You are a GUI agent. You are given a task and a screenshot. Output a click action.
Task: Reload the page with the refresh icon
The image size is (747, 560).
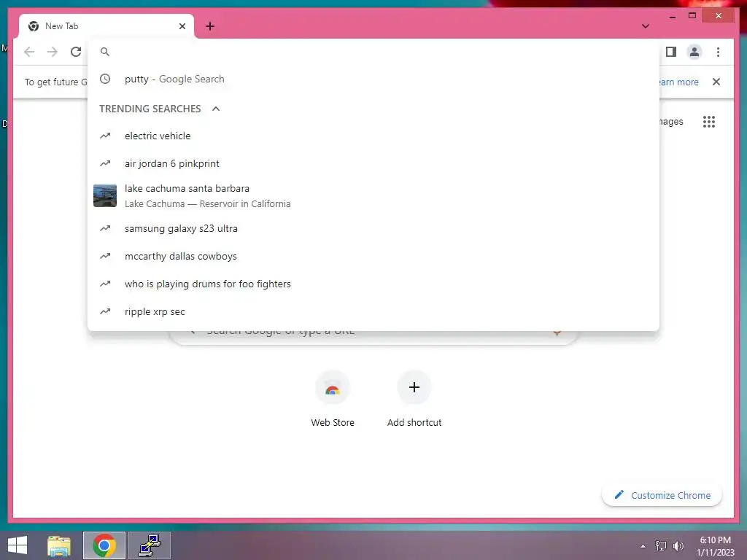point(76,52)
